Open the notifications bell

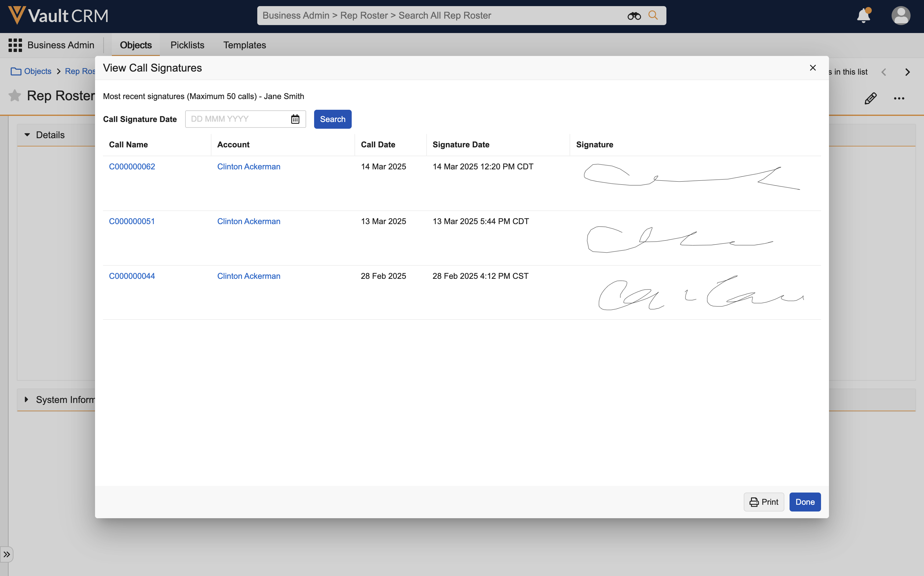pyautogui.click(x=864, y=16)
